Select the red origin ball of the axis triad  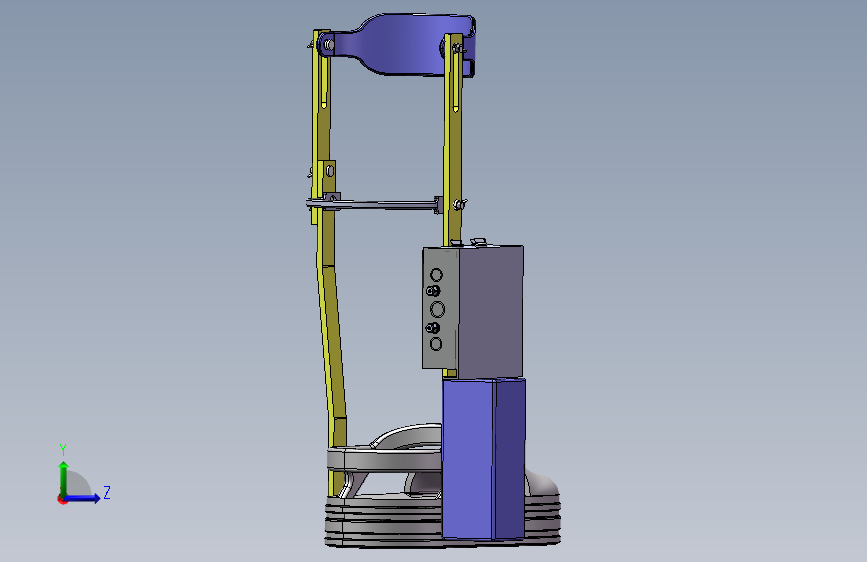[62, 499]
